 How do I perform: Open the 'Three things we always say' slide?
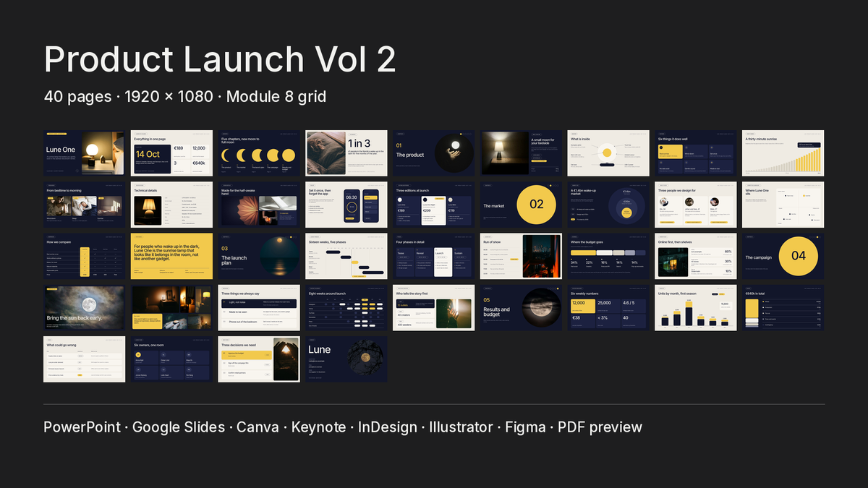pos(259,308)
